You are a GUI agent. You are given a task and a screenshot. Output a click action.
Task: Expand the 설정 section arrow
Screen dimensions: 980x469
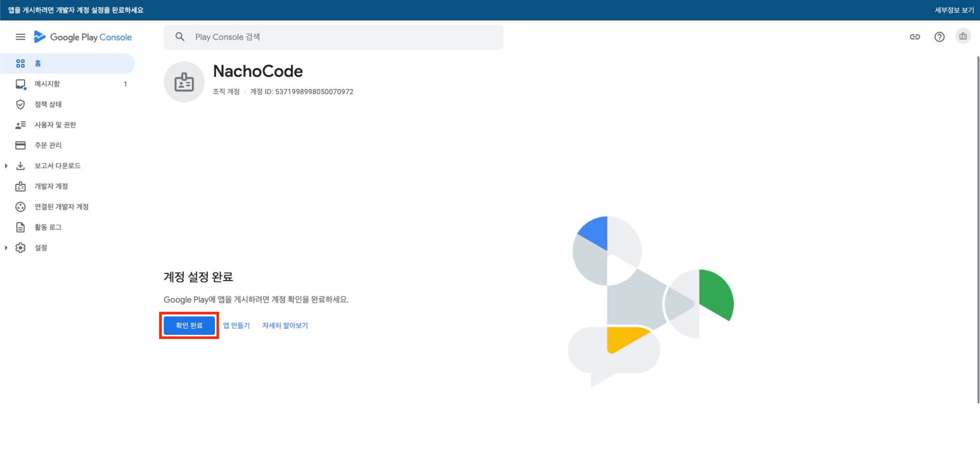tap(6, 248)
